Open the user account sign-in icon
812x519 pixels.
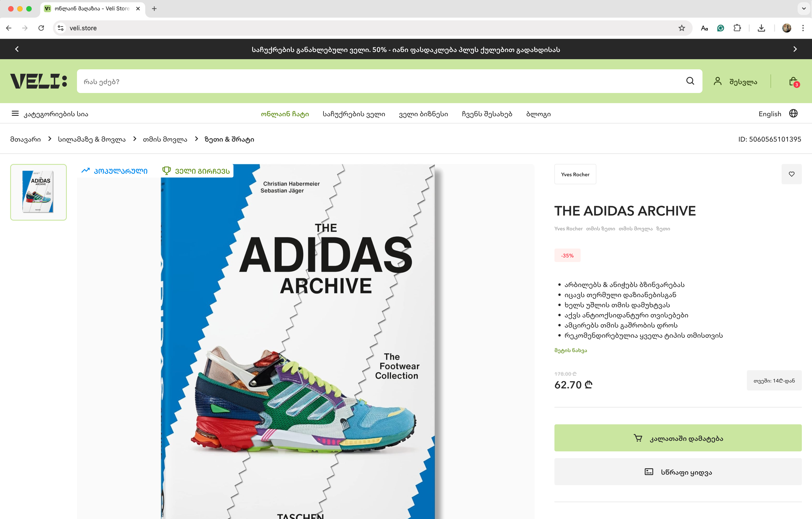717,81
